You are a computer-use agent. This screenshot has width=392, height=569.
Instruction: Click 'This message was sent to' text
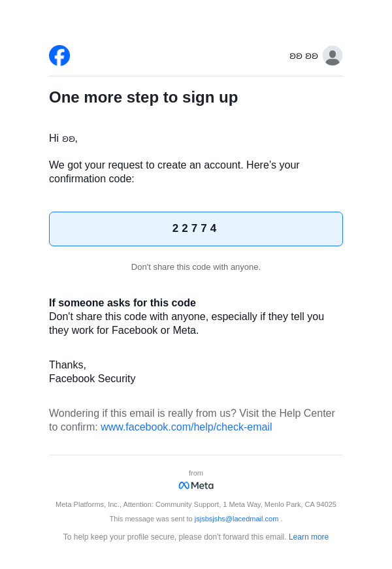[x=151, y=519]
